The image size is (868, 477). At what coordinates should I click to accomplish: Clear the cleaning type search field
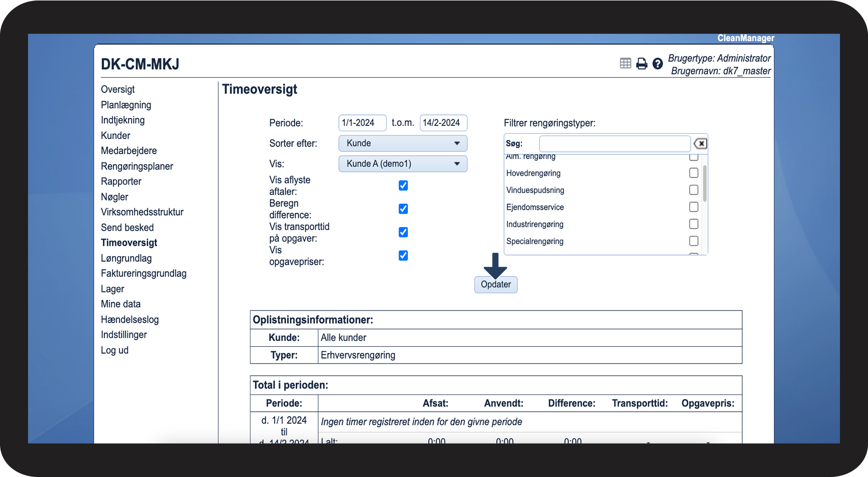pyautogui.click(x=700, y=143)
